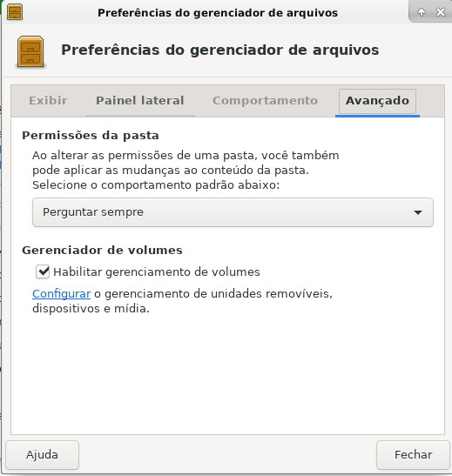Open the Perguntar sempre combo box
This screenshot has height=476, width=452.
click(x=233, y=212)
